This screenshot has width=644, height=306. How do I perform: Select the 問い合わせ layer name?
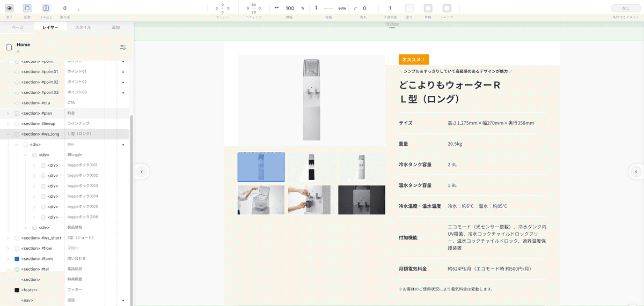tap(76, 258)
